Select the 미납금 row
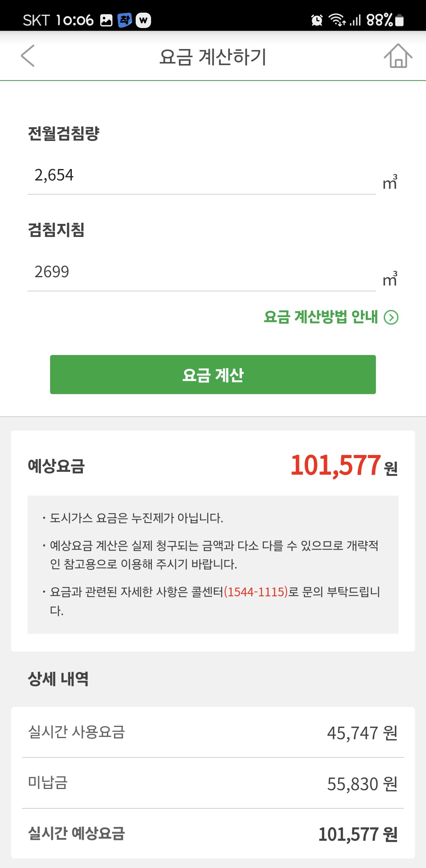This screenshot has height=868, width=426. point(213,783)
